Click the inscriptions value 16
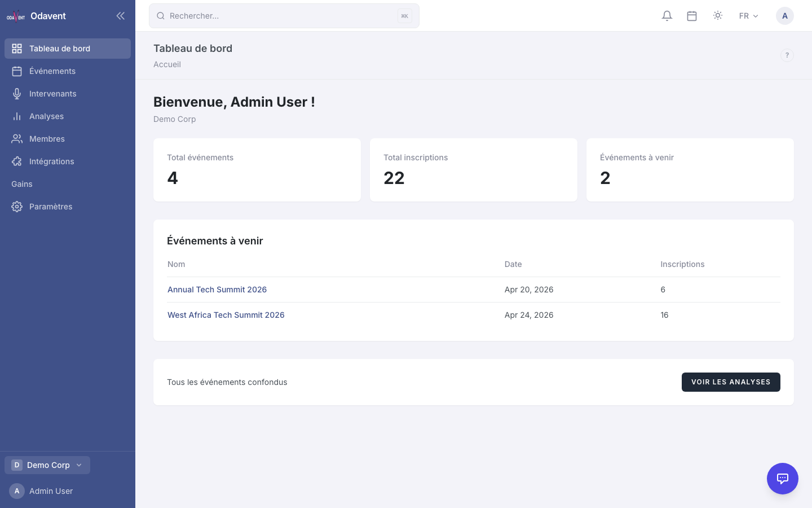 tap(664, 315)
